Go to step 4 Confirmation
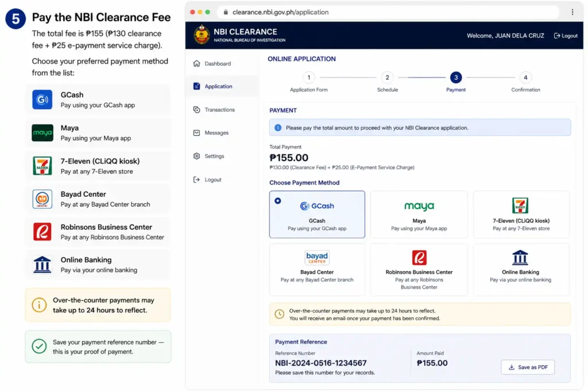The width and height of the screenshot is (588, 392). [x=525, y=83]
